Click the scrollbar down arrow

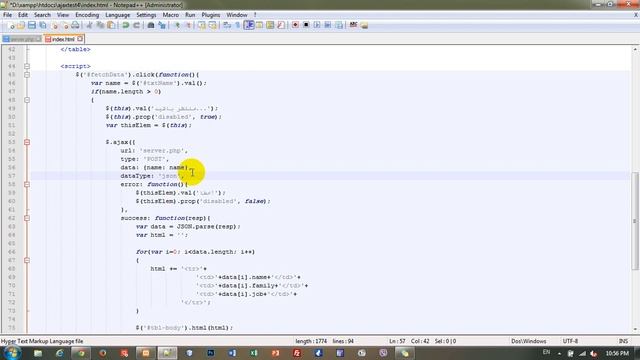tap(635, 329)
